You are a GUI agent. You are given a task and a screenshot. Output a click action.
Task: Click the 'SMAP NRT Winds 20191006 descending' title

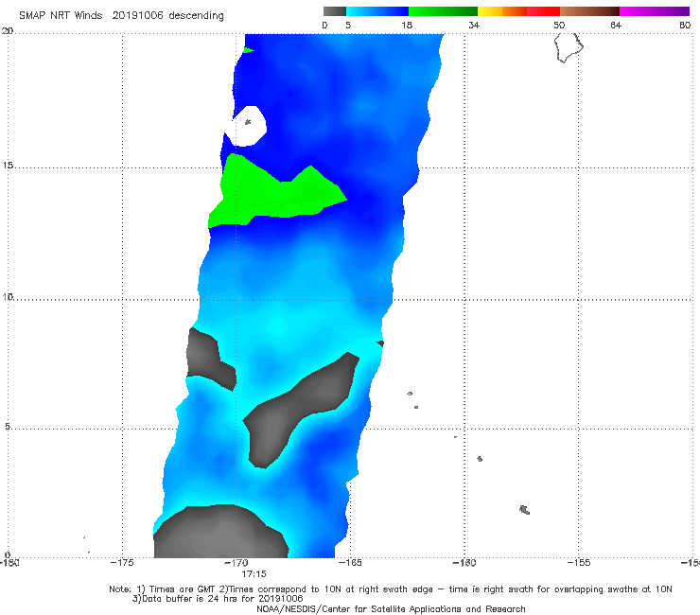[x=121, y=15]
